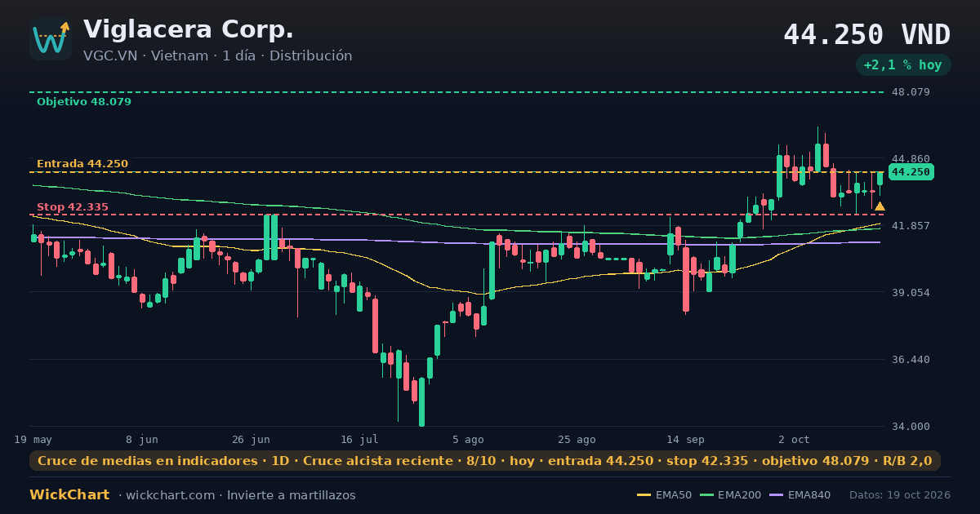
Task: Click the 39.054 price axis label
Action: pyautogui.click(x=911, y=292)
